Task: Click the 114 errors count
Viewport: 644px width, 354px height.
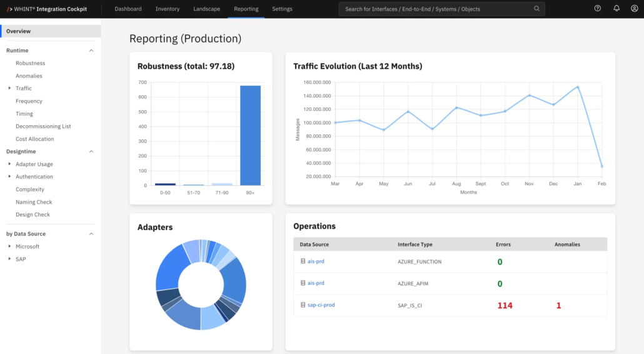Action: [505, 306]
